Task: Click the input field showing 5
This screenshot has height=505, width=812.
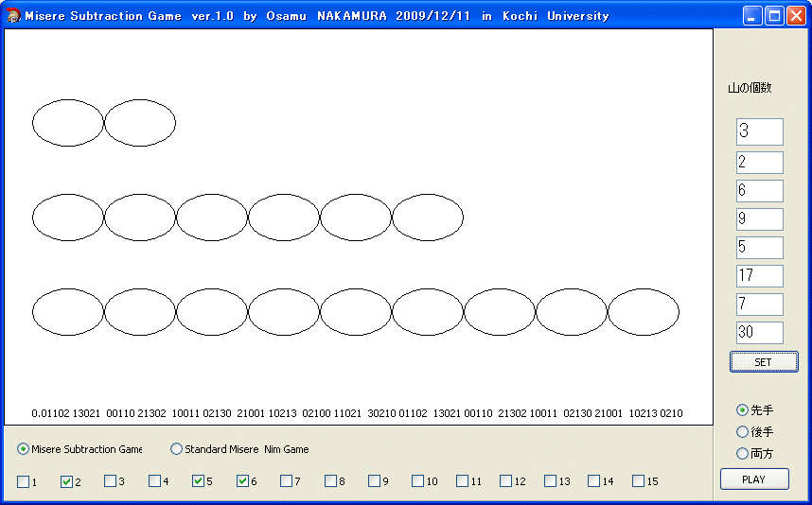Action: click(760, 248)
